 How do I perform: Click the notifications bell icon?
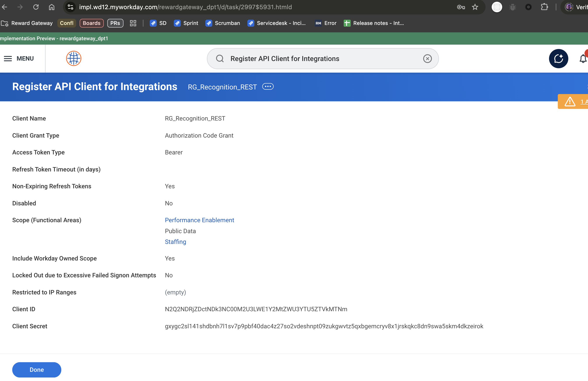pos(583,58)
